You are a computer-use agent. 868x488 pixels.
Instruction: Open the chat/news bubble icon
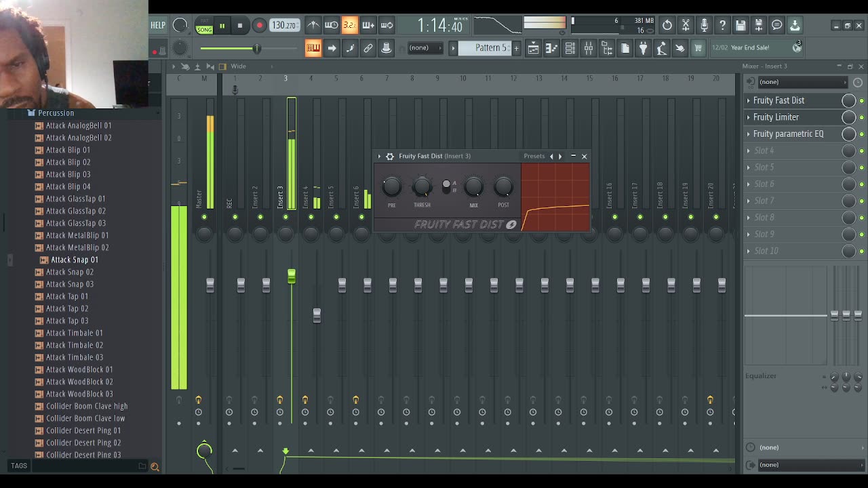click(777, 26)
